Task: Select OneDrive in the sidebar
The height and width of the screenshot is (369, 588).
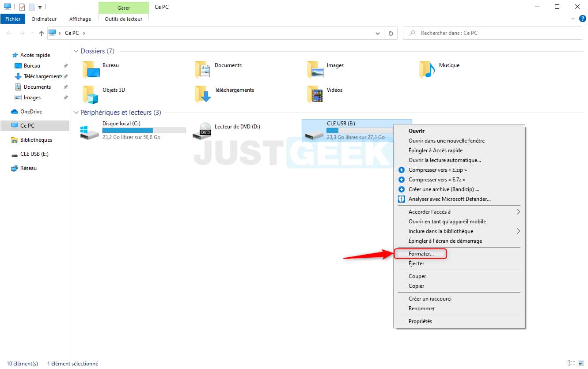Action: pos(31,111)
